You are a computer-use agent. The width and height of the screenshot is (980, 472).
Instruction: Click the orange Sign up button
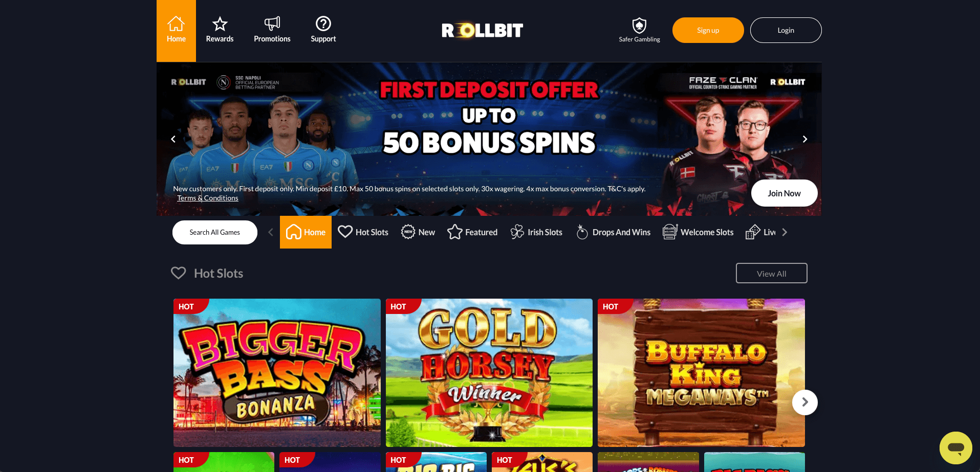pos(708,30)
